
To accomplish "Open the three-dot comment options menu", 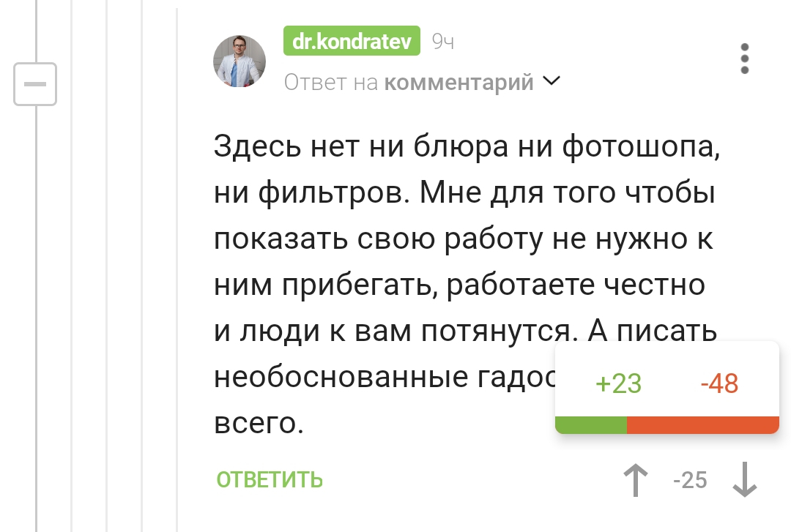I will coord(745,59).
